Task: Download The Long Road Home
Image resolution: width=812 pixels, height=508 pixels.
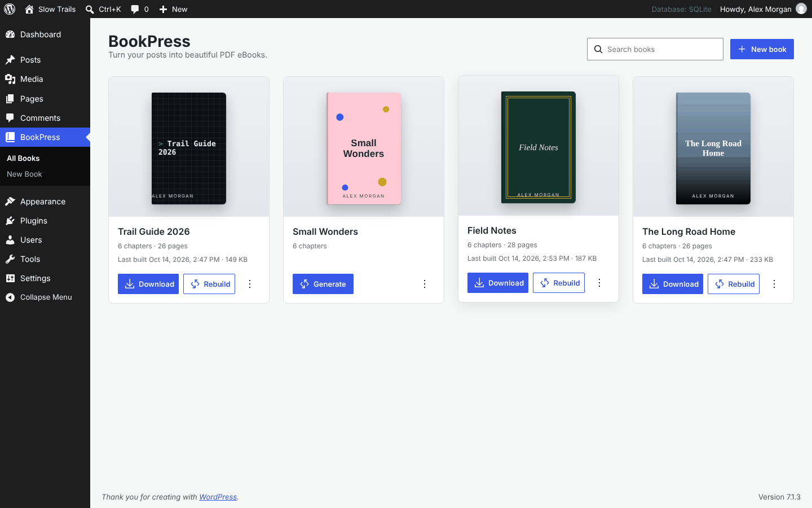Action: click(x=673, y=284)
